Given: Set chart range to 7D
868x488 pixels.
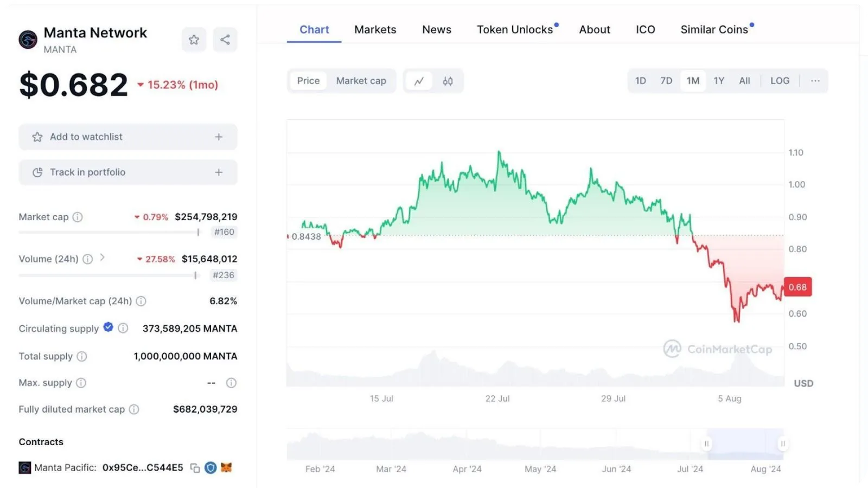Looking at the screenshot, I should click(x=666, y=81).
